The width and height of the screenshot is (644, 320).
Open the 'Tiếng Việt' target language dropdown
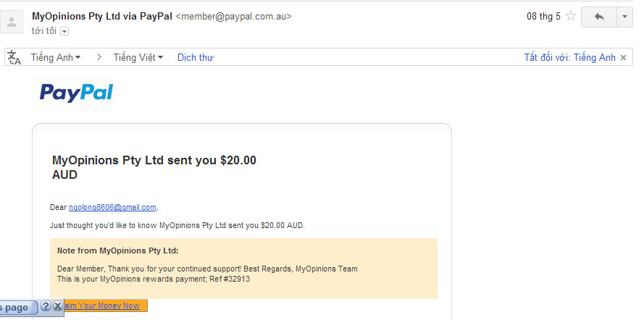click(138, 57)
